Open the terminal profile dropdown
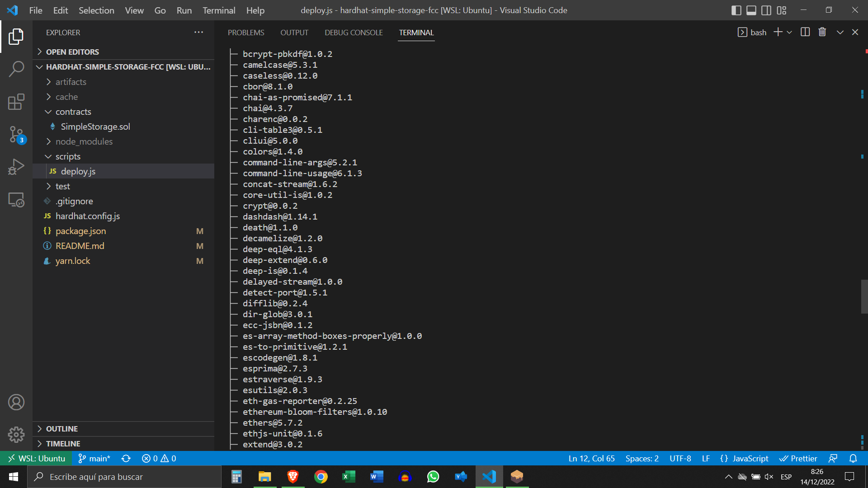The image size is (868, 488). pos(790,32)
